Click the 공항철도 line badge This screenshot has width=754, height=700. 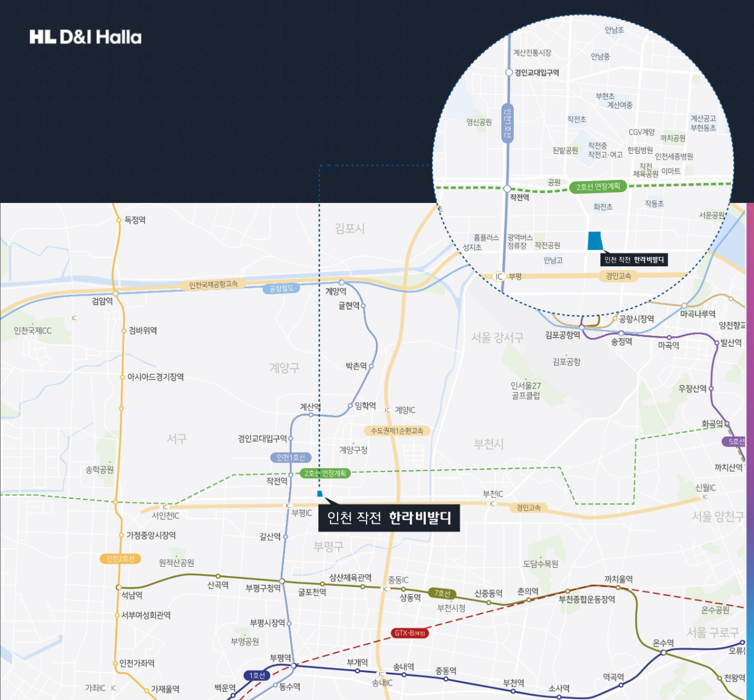pos(281,288)
